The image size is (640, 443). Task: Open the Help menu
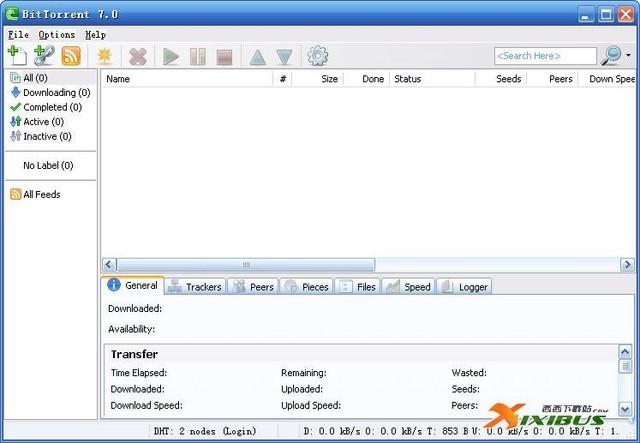[96, 35]
